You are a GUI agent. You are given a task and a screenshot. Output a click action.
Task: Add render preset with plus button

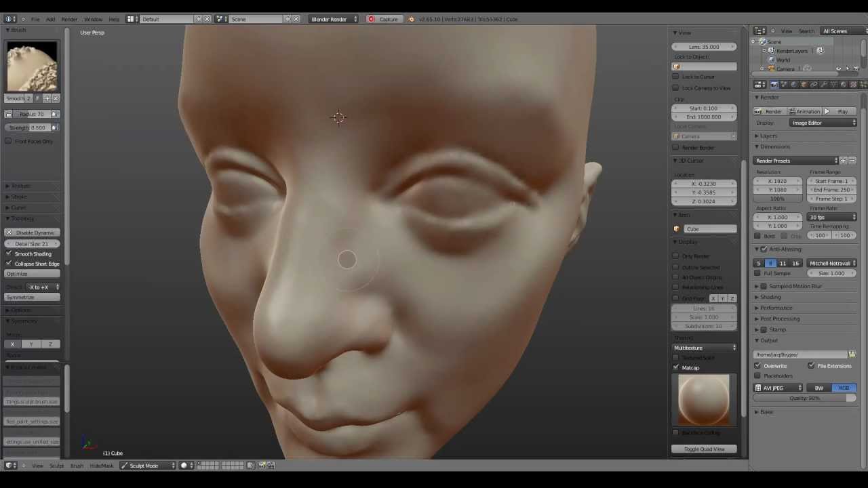tap(843, 161)
